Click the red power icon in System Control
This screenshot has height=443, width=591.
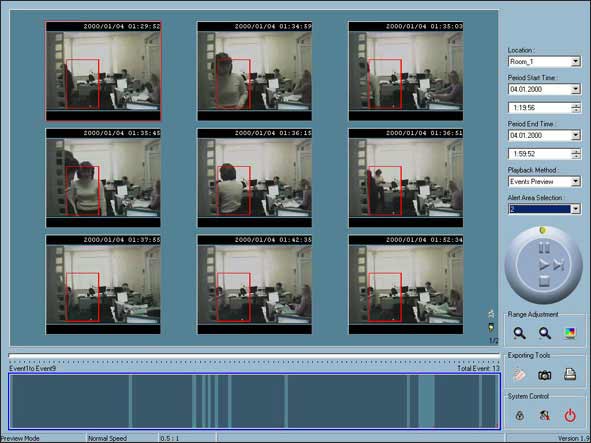(570, 415)
